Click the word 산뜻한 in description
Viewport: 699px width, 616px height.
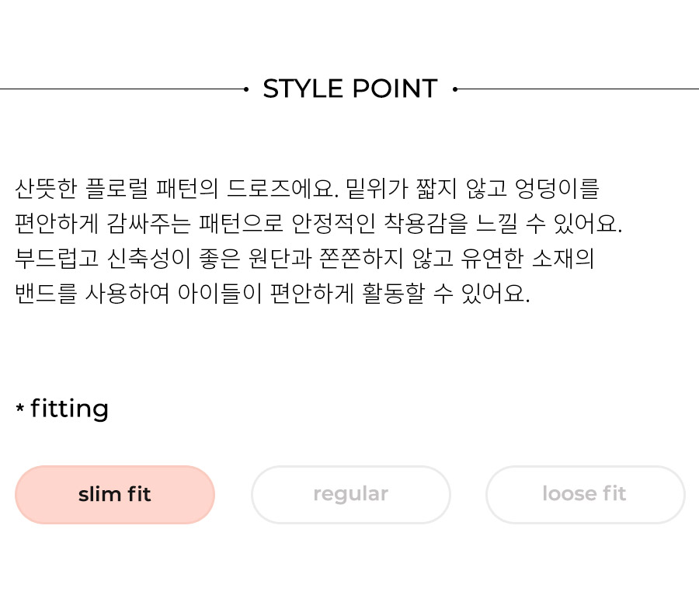click(x=47, y=189)
